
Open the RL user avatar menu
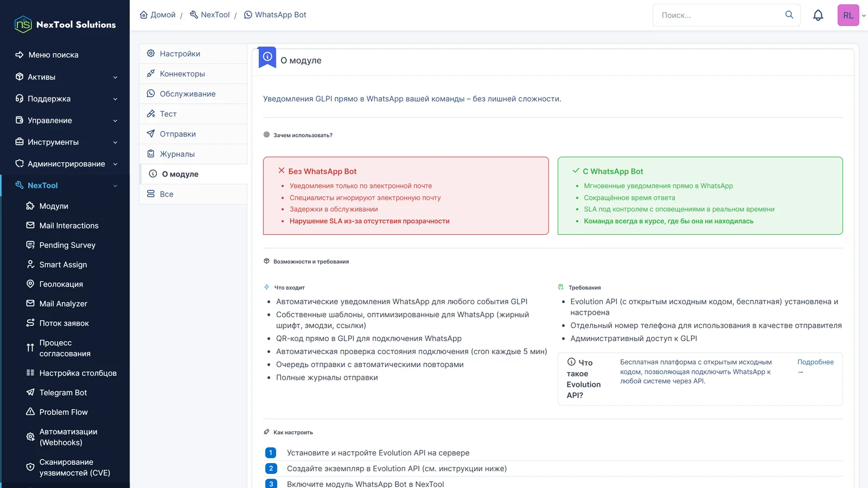[x=848, y=15]
